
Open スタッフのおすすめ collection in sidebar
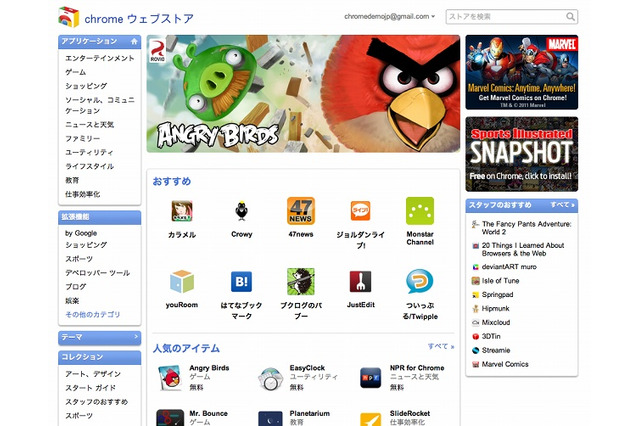(96, 402)
